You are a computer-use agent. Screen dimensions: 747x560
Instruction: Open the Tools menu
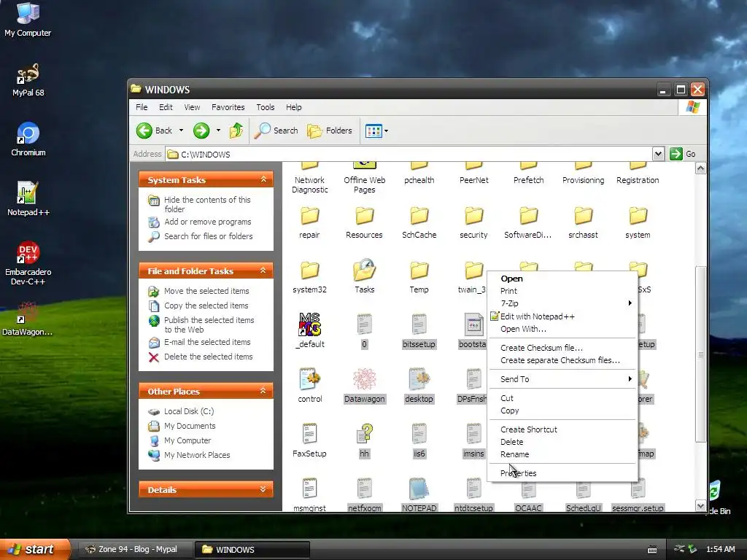(x=266, y=107)
